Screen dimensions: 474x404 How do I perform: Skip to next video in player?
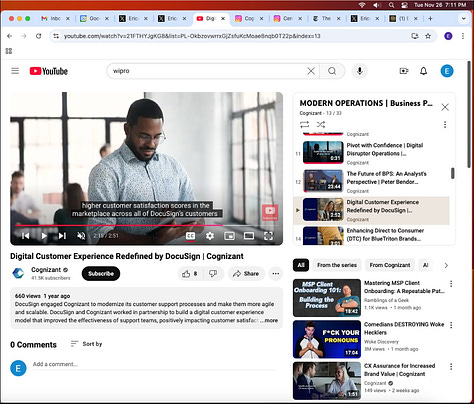tap(62, 236)
